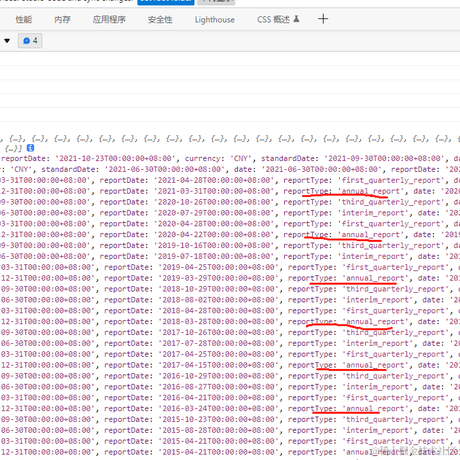
Task: Open the 应用程序 tab
Action: 109,20
